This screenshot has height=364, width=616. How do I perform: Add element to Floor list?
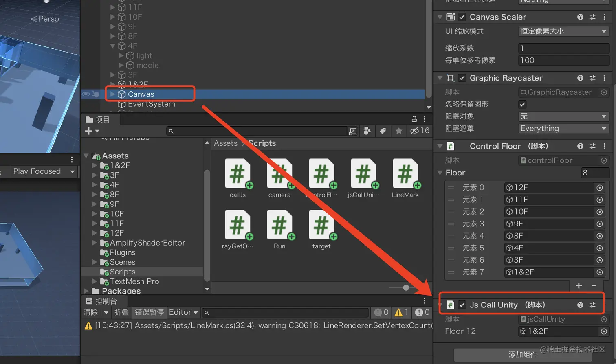(579, 285)
